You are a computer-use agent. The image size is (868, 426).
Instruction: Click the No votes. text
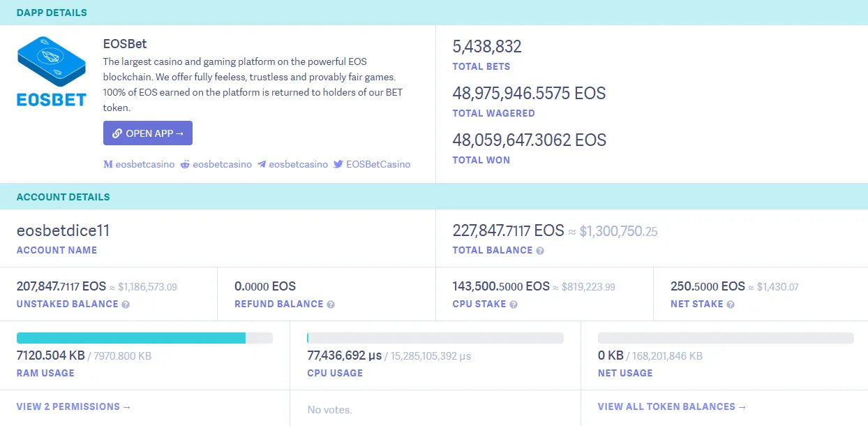click(329, 410)
